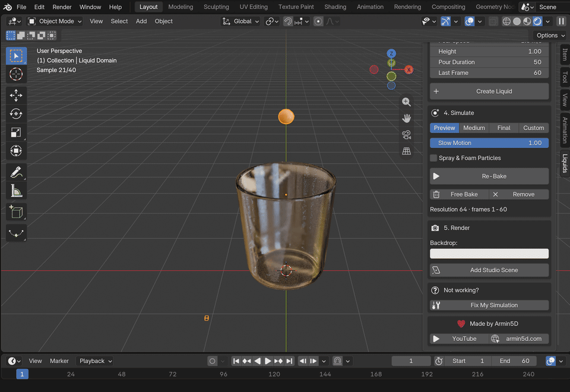Click the Pan view hand icon
This screenshot has height=392, width=570.
click(406, 118)
